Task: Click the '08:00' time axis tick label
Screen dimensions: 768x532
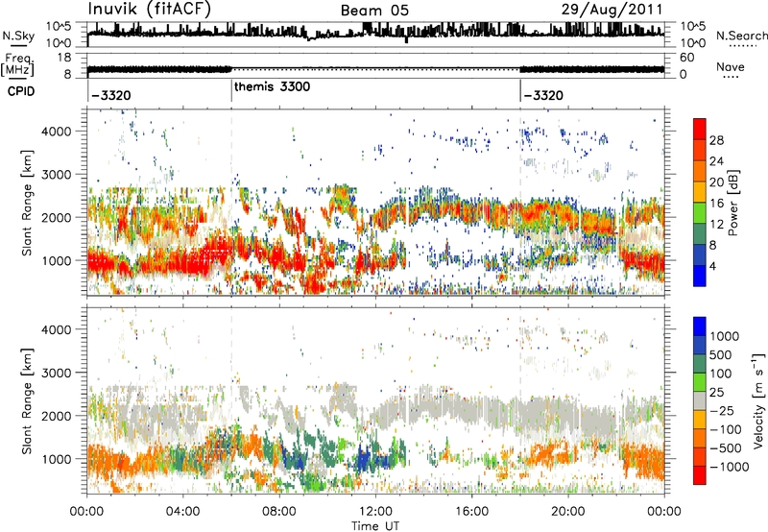Action: point(279,512)
